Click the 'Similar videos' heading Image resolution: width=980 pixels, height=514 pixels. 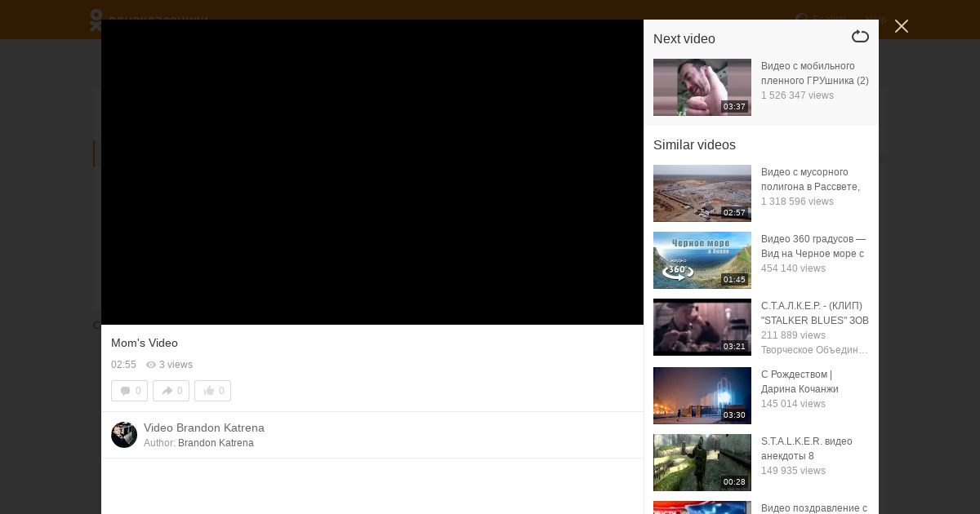pyautogui.click(x=694, y=145)
